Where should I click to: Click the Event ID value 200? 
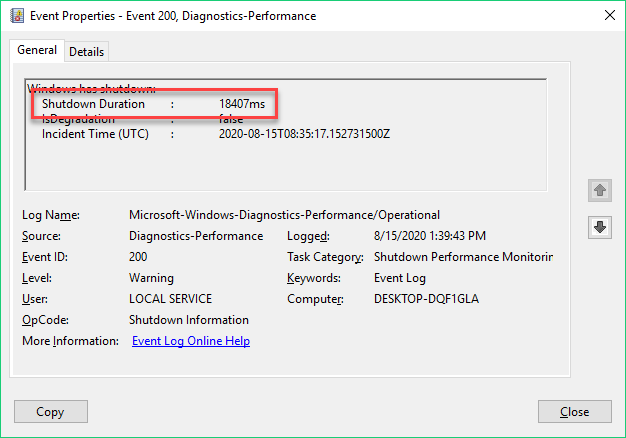pyautogui.click(x=138, y=257)
